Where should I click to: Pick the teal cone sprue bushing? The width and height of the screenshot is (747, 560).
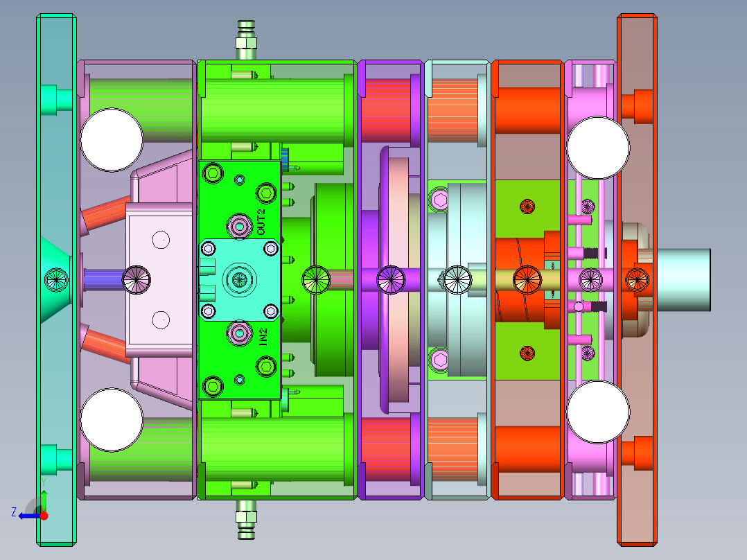point(55,280)
